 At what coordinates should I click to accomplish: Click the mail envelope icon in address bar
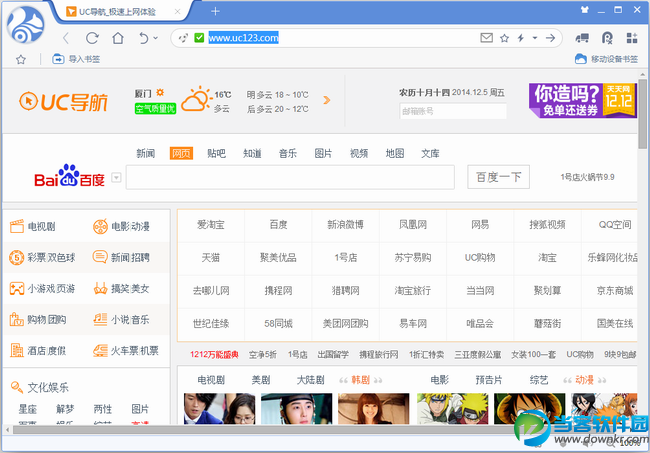(486, 38)
